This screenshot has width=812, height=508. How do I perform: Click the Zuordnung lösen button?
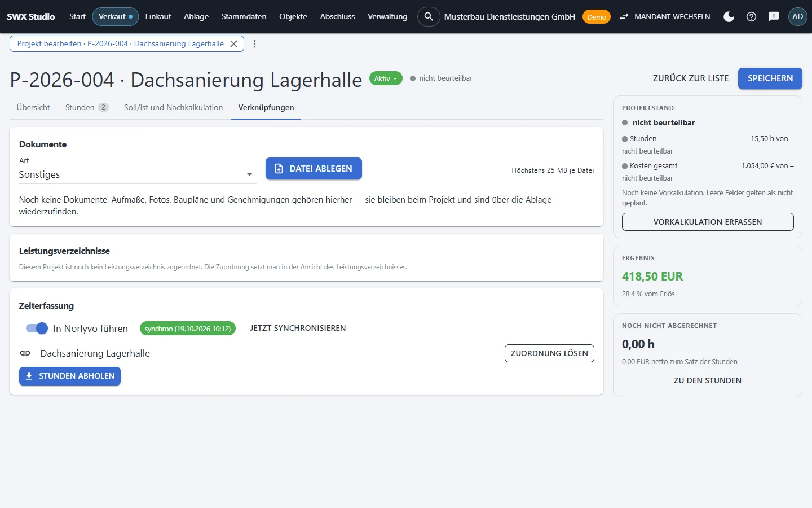tap(549, 353)
